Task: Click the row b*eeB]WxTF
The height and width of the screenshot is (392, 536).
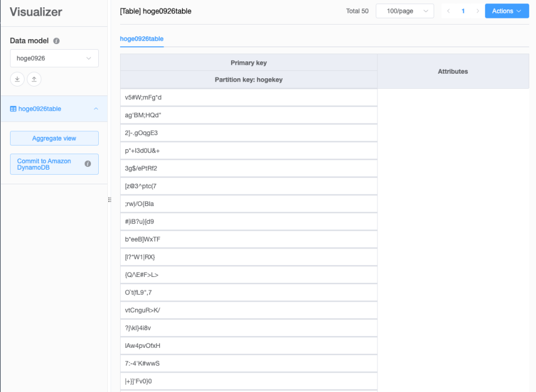Action: click(x=248, y=240)
